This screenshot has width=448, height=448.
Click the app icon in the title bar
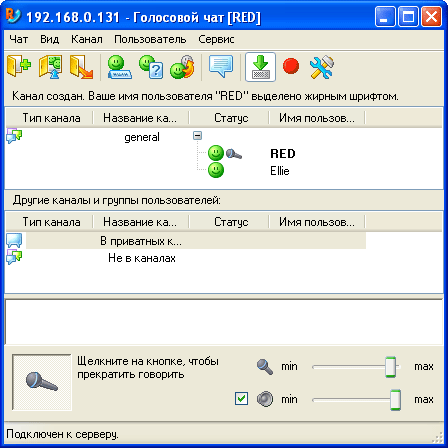[x=13, y=15]
